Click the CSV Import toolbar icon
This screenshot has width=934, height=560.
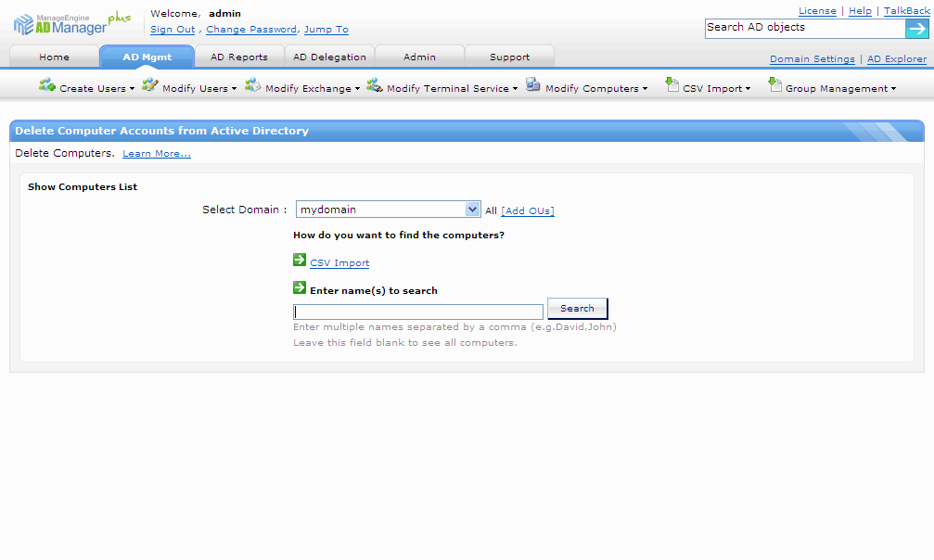(x=672, y=84)
